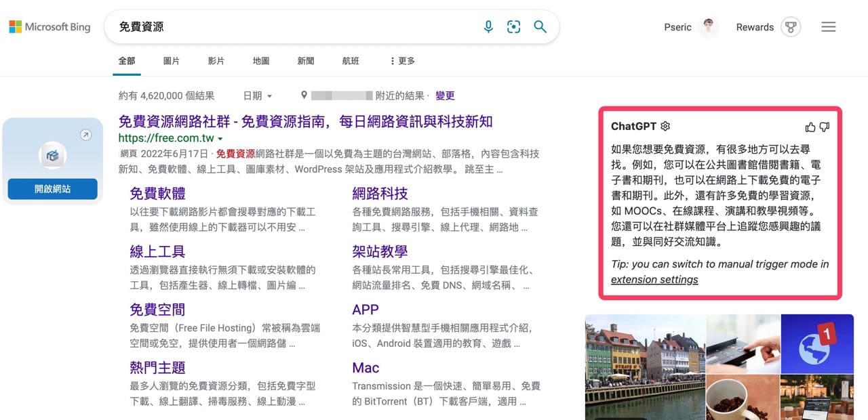Select the 全部 tab

(x=127, y=61)
